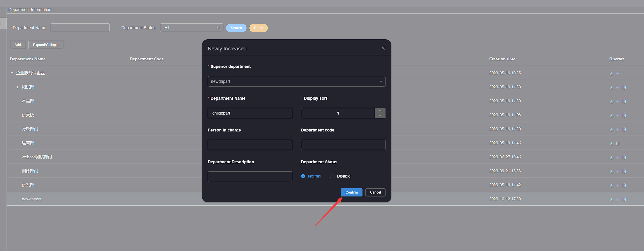Image resolution: width=644 pixels, height=251 pixels.
Task: Select the 研发部 row name
Action: (28, 185)
